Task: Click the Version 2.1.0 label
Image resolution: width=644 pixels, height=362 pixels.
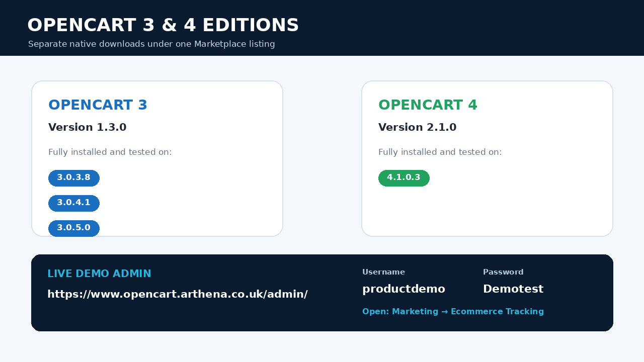Action: (x=417, y=128)
